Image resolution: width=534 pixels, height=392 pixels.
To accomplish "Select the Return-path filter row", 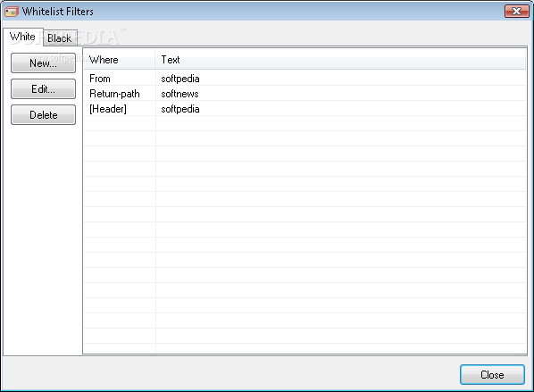I will click(x=305, y=94).
